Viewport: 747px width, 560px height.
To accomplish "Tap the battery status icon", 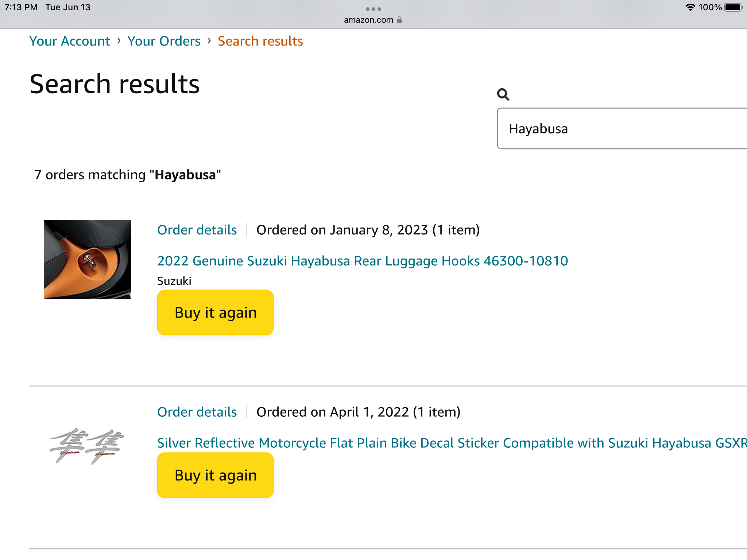I will click(x=733, y=7).
